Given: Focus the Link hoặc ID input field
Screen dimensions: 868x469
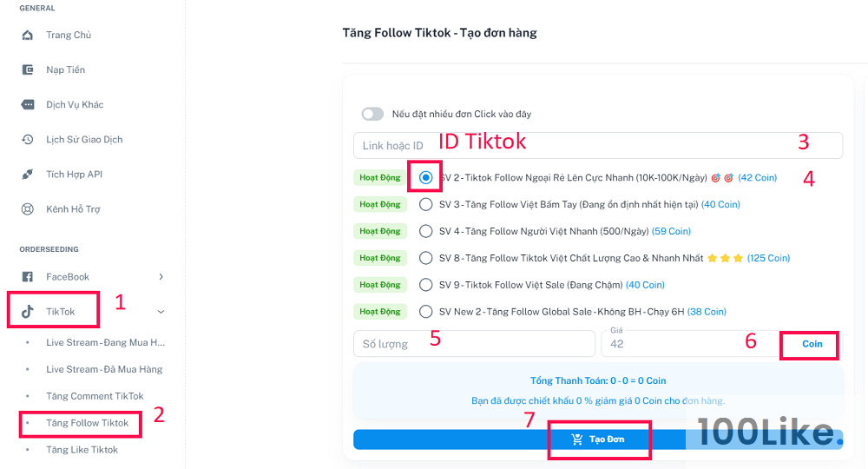Looking at the screenshot, I should [x=598, y=146].
